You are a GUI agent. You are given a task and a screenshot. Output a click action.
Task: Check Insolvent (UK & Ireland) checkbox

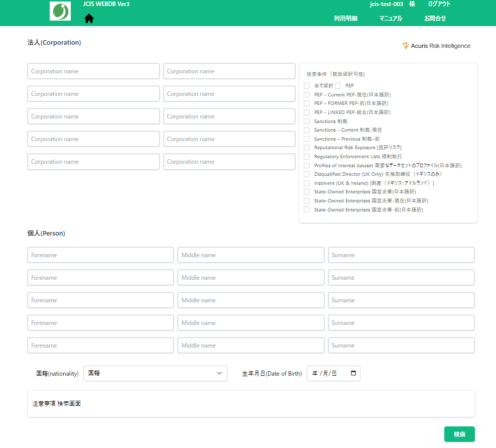307,183
